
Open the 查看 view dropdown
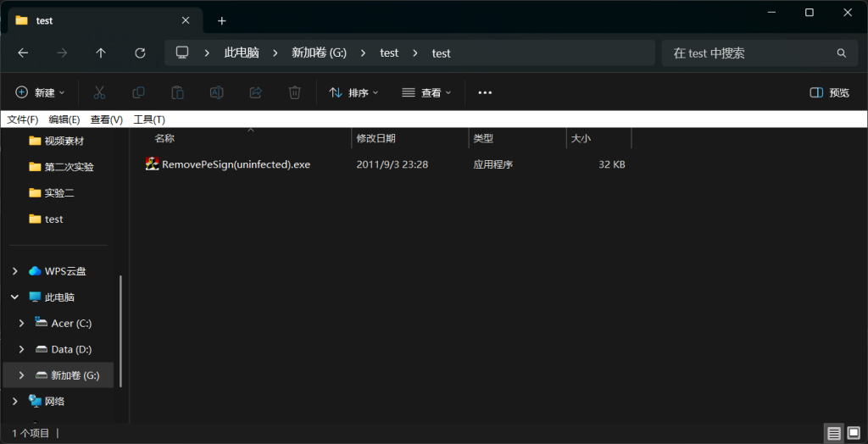(426, 92)
